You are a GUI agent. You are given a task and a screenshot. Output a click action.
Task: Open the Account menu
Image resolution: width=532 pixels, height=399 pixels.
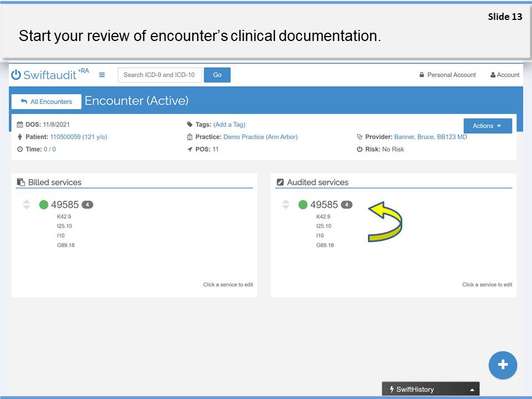(x=504, y=75)
